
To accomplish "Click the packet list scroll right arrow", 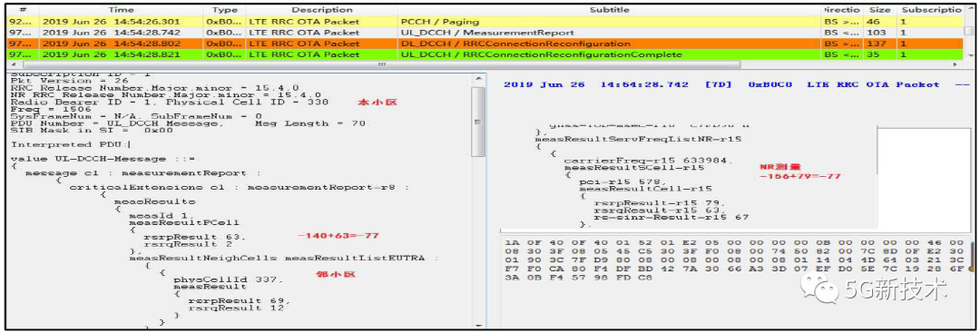I will (x=955, y=65).
